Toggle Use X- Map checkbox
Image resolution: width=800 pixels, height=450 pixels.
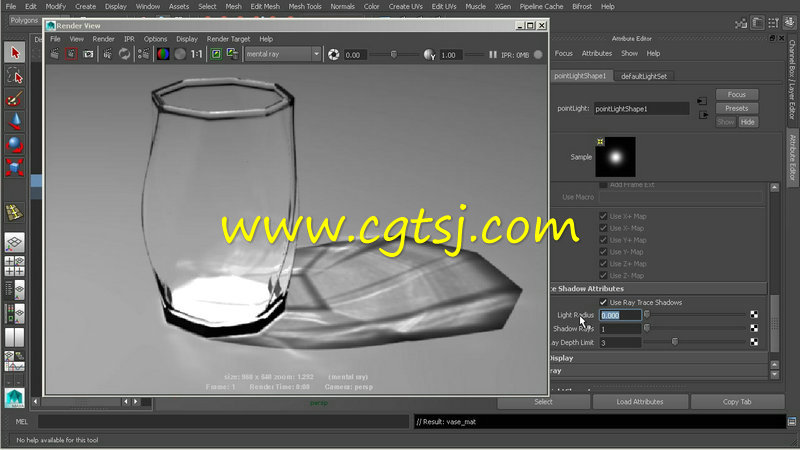[x=603, y=228]
